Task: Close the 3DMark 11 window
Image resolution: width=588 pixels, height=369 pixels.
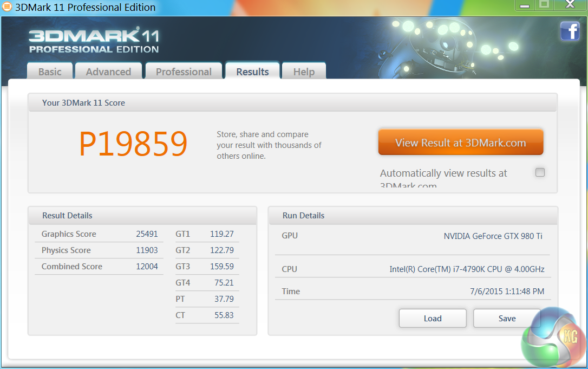Action: click(570, 5)
